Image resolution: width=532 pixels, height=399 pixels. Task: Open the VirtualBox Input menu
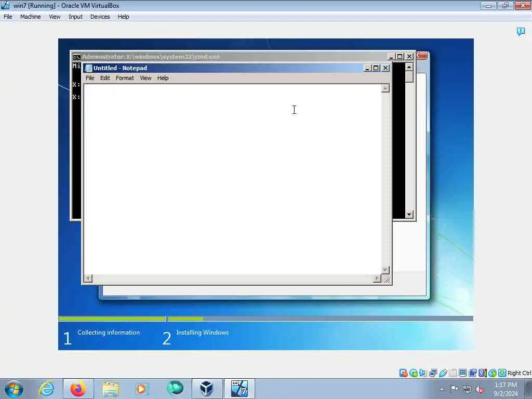point(75,17)
